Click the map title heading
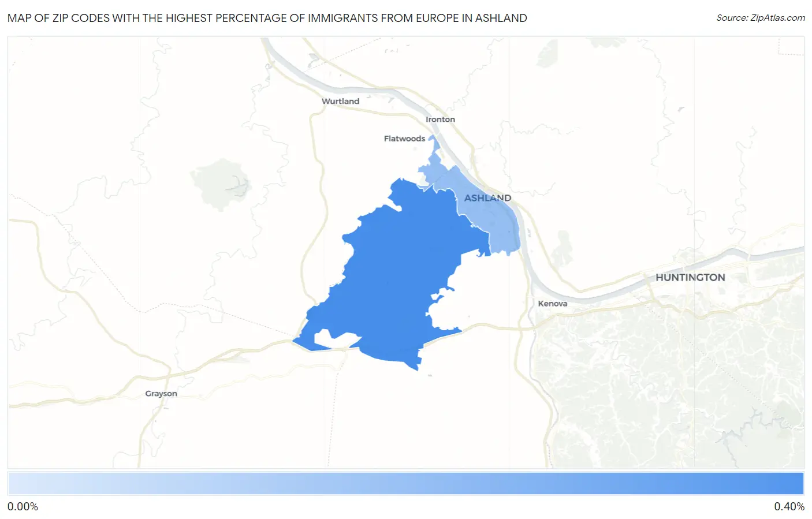 [267, 18]
